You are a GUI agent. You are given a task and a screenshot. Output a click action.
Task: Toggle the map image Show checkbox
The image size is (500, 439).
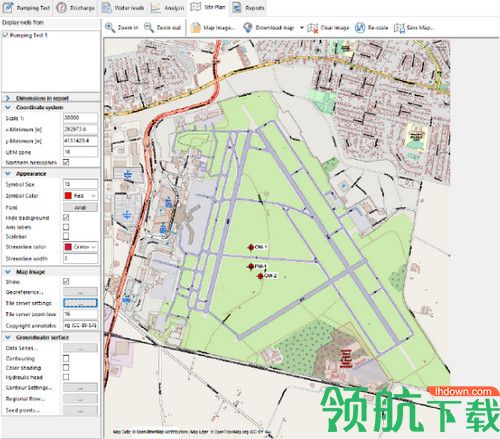pyautogui.click(x=66, y=282)
